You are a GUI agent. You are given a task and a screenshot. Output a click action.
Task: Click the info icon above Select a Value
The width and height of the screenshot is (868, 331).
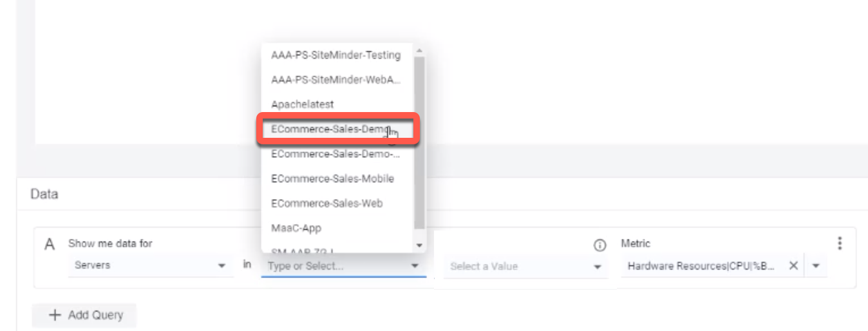tap(600, 244)
